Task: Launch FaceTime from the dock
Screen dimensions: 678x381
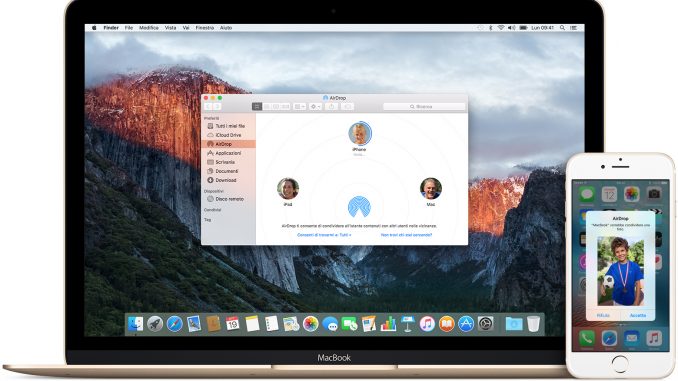Action: coord(349,323)
